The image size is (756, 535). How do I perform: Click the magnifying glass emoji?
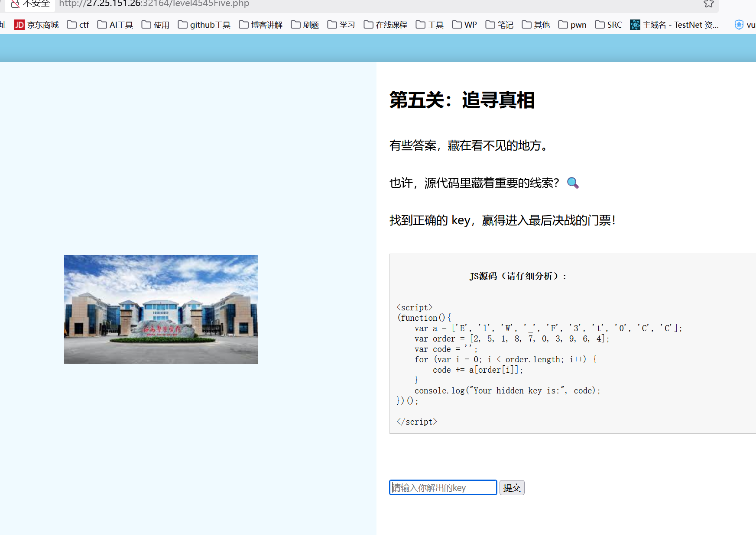click(x=573, y=183)
